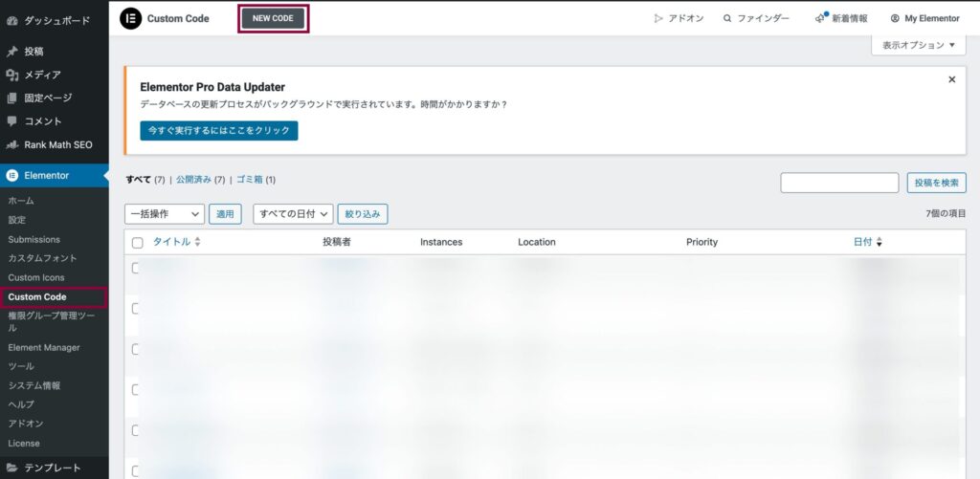The width and height of the screenshot is (980, 479).
Task: Select Custom Code submenu item
Action: [37, 297]
